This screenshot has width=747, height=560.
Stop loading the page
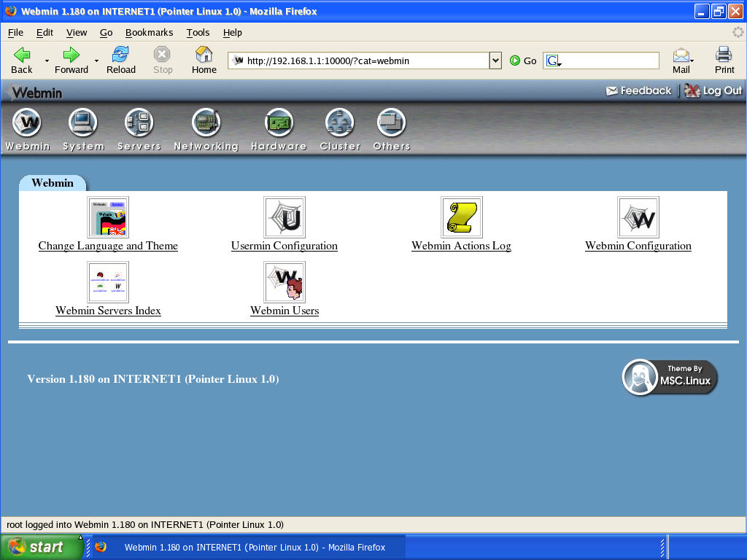tap(163, 61)
